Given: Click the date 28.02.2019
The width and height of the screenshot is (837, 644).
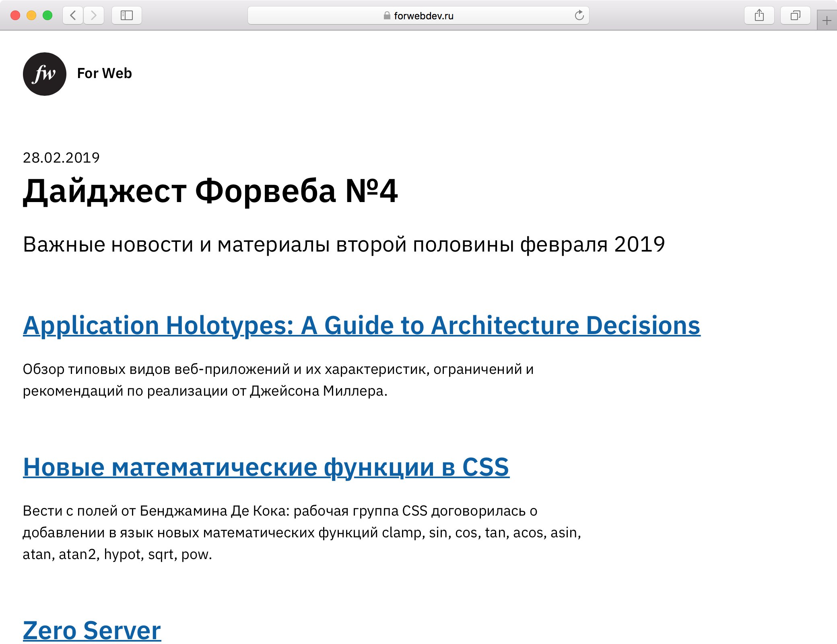Looking at the screenshot, I should coord(61,157).
